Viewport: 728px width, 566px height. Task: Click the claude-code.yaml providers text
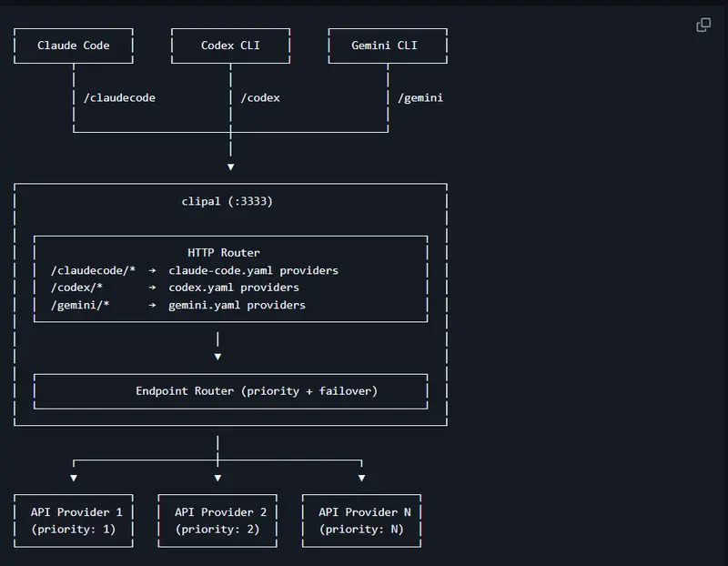point(254,270)
